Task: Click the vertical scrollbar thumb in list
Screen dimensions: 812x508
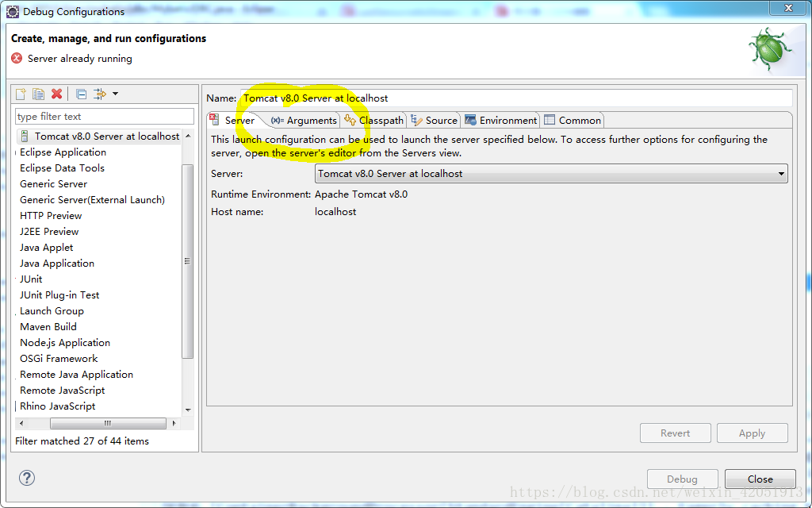Action: tap(188, 261)
